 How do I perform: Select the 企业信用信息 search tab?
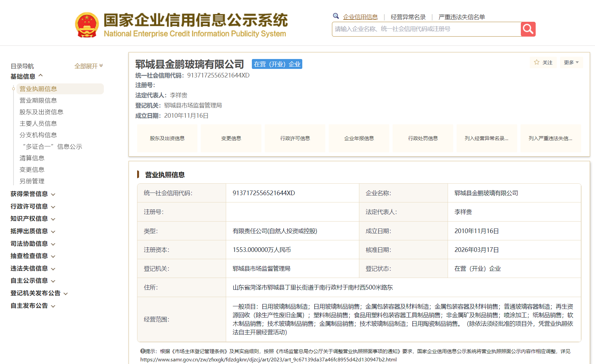click(x=360, y=17)
